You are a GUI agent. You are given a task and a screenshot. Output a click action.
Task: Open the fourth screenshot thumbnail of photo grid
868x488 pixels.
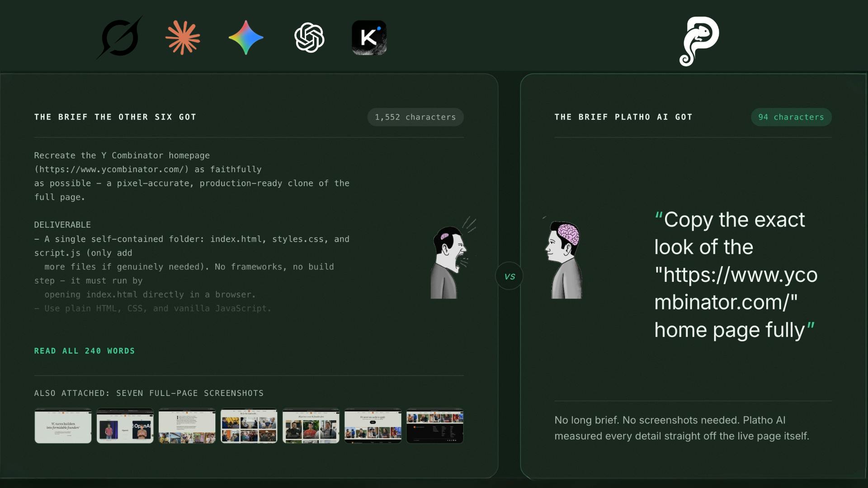click(x=249, y=426)
